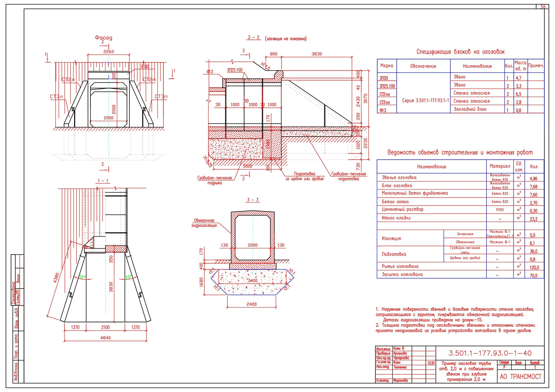Select the name 'Миронова' in title block

coord(400,381)
